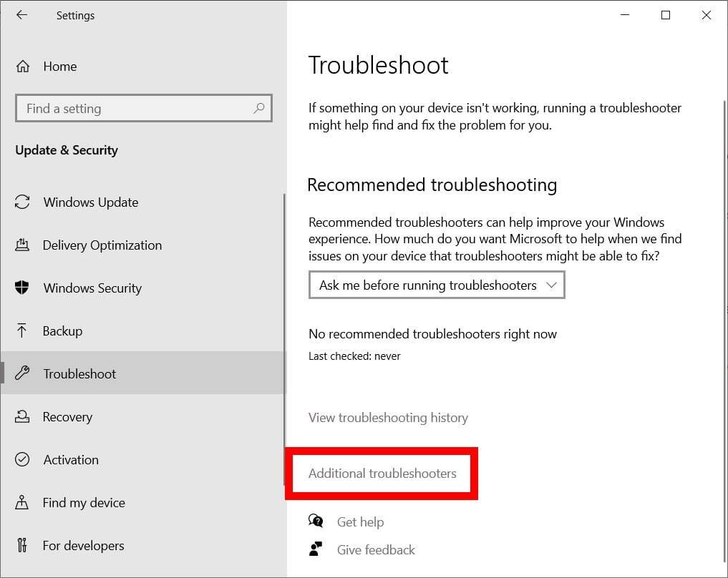Viewport: 728px width, 578px height.
Task: Click the Delivery Optimization icon
Action: point(22,245)
